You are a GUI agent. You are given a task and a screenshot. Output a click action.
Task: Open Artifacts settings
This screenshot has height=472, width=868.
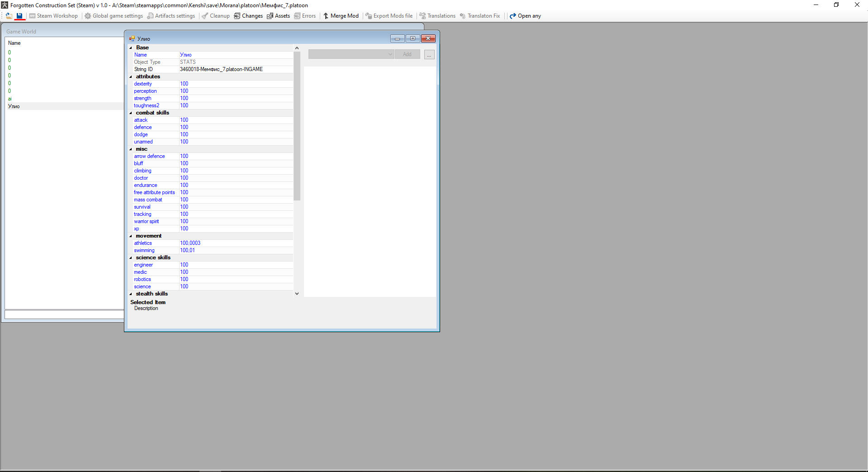[x=171, y=16]
